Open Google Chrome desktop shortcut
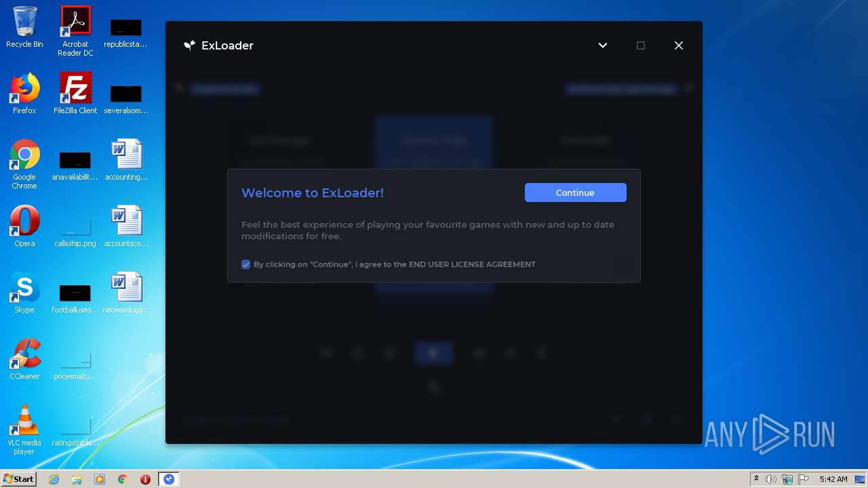The height and width of the screenshot is (488, 868). 24,164
